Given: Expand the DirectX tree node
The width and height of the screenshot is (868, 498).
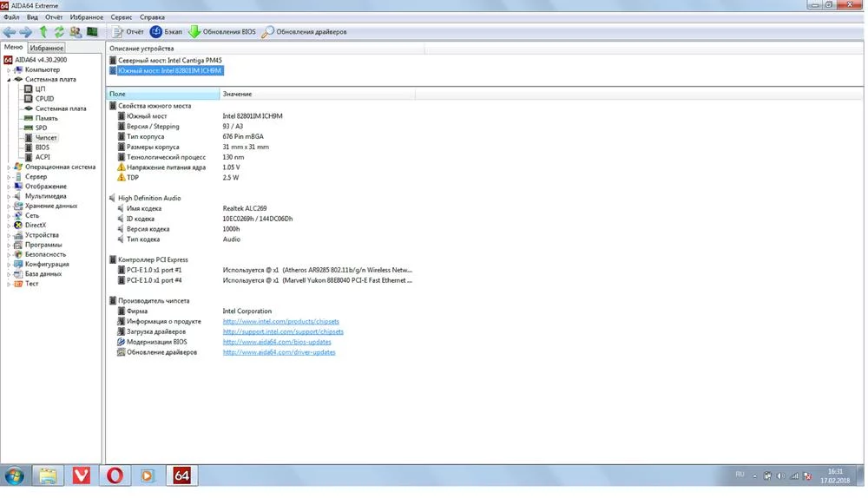Looking at the screenshot, I should tap(9, 226).
